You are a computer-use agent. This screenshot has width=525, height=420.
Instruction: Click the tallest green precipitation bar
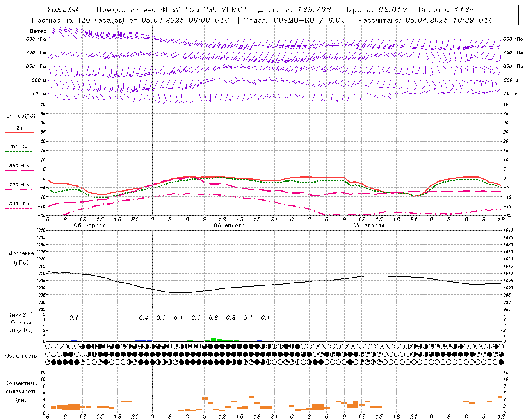coord(213,340)
